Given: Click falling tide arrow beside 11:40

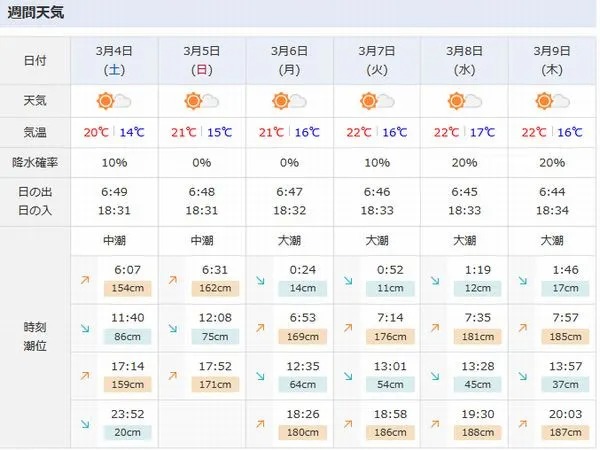Looking at the screenshot, I should tap(85, 328).
